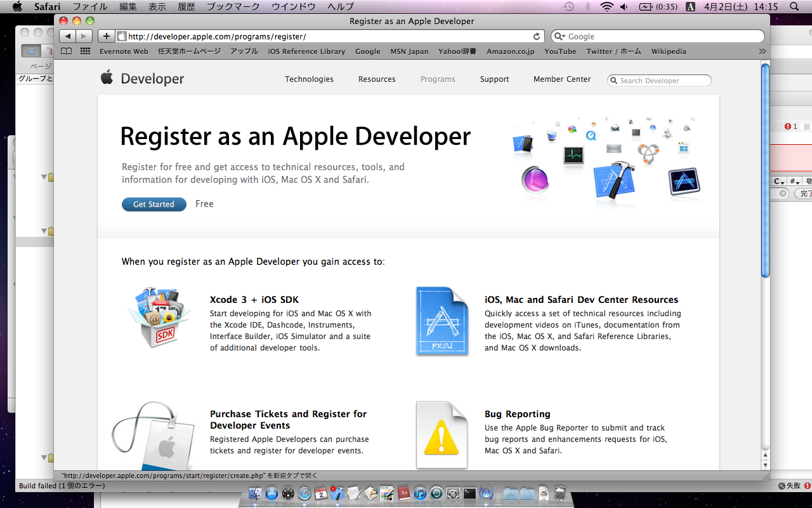Open Dictionary from the Dock
The image size is (812, 508).
403,493
